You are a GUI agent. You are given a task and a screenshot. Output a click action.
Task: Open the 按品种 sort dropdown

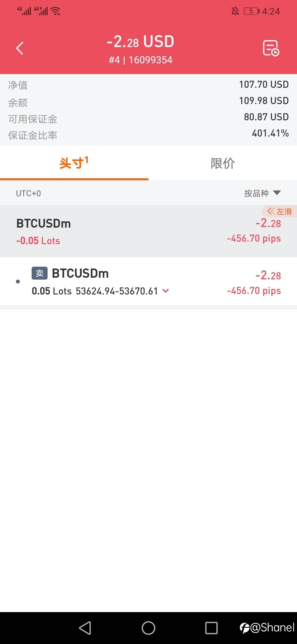(262, 193)
